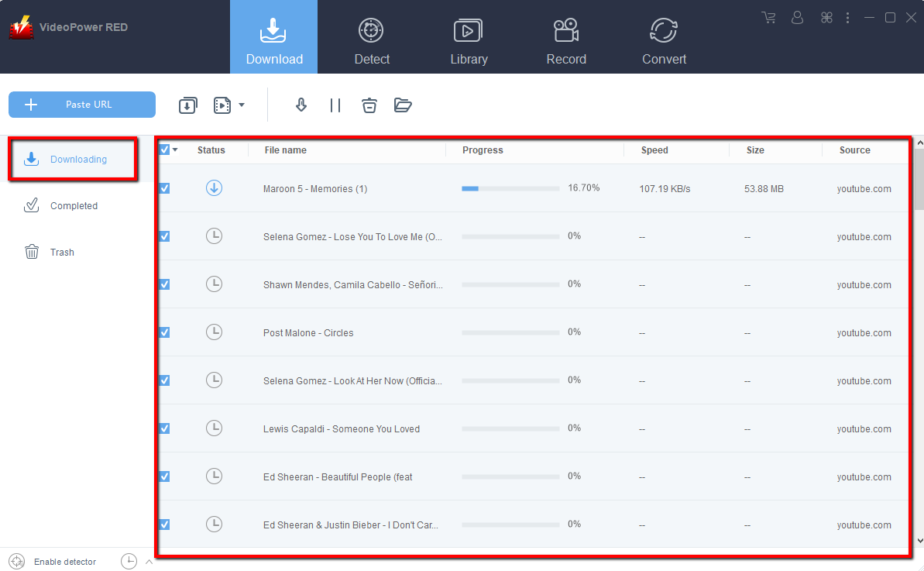Click the scrollbar down arrow in download list
Viewport: 924px width, 571px height.
[919, 541]
